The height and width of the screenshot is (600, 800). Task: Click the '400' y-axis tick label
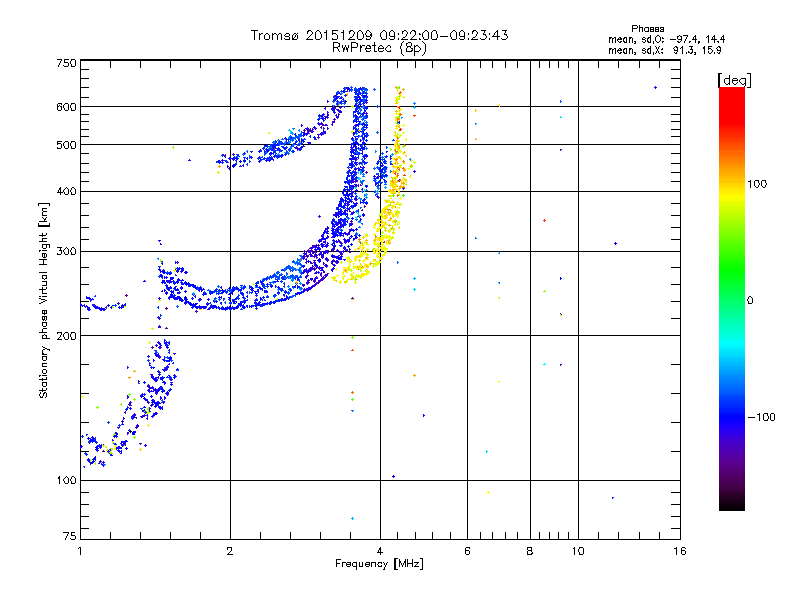66,191
